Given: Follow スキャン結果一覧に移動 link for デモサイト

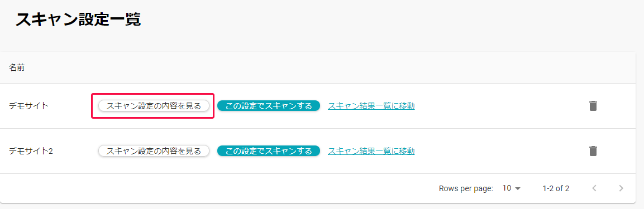Looking at the screenshot, I should tap(371, 106).
